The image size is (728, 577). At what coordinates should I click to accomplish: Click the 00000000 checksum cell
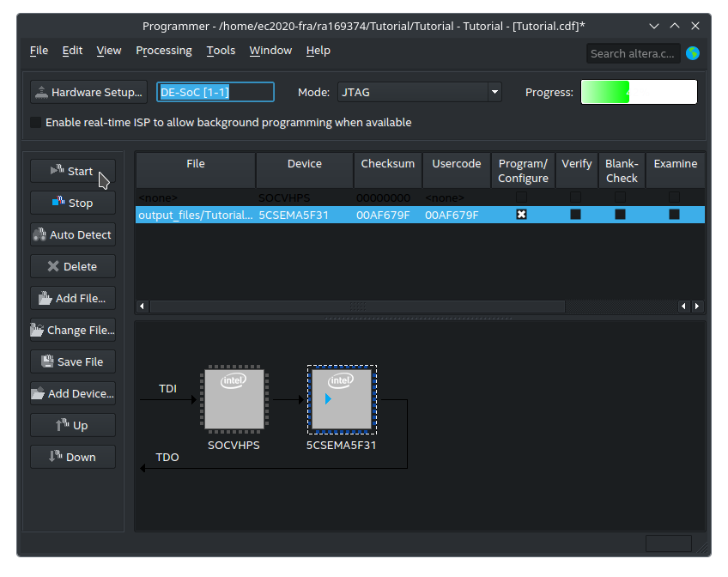coord(388,197)
